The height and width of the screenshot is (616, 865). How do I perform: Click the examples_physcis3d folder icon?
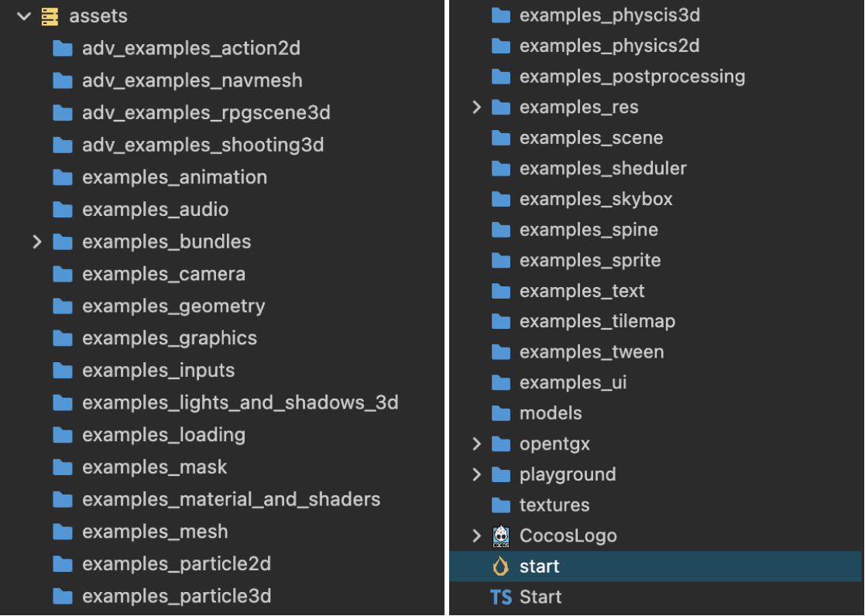(501, 15)
